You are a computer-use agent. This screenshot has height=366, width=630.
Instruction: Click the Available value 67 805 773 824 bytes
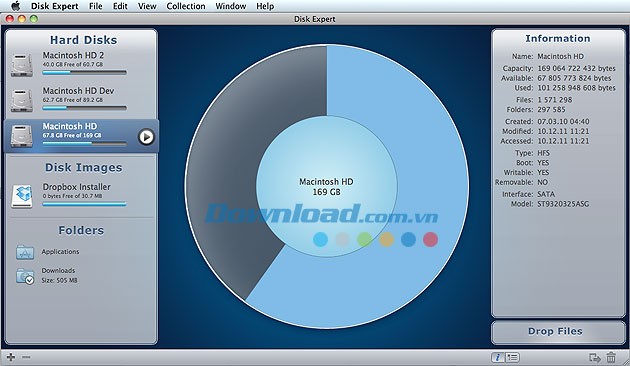coord(574,78)
